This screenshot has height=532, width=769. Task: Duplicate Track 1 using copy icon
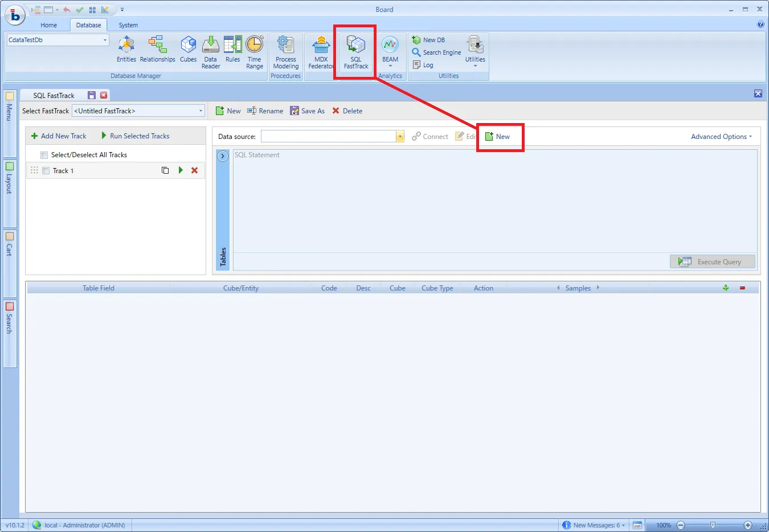[165, 170]
